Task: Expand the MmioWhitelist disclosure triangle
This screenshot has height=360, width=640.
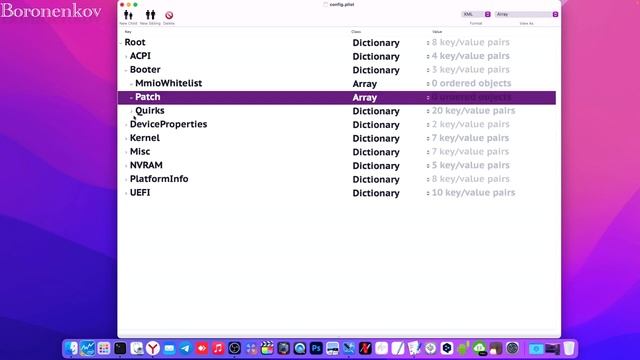Action: pyautogui.click(x=131, y=84)
